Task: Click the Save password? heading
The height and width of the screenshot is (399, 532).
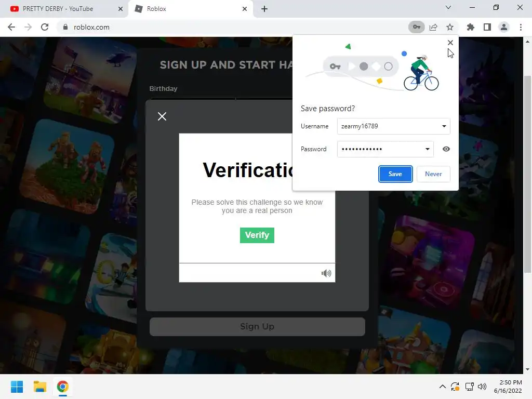Action: [x=328, y=109]
